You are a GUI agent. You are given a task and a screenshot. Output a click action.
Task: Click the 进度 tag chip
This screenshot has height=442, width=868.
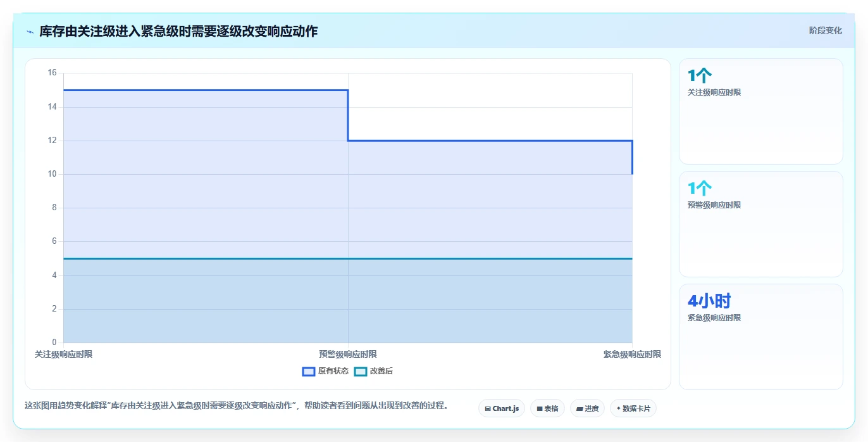click(x=587, y=408)
